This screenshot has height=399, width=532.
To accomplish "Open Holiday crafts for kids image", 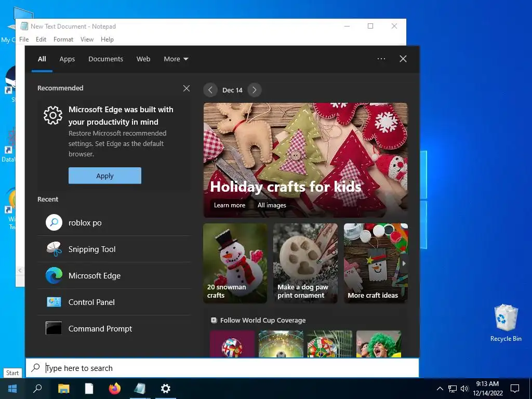I will [305, 160].
